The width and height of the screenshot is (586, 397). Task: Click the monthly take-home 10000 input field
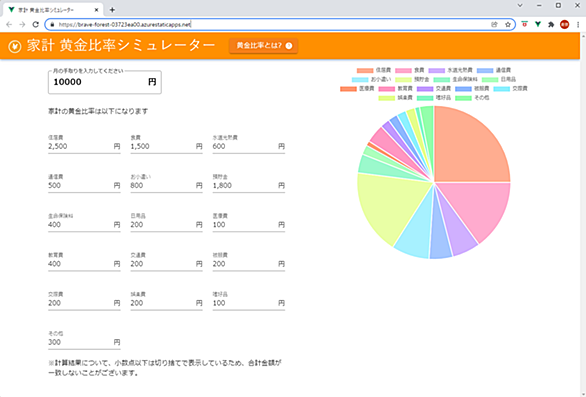pos(105,82)
